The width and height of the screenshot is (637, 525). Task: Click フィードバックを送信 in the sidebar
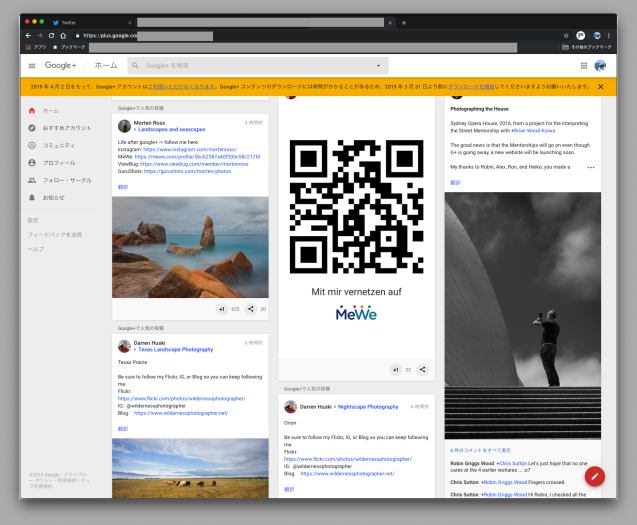(55, 234)
